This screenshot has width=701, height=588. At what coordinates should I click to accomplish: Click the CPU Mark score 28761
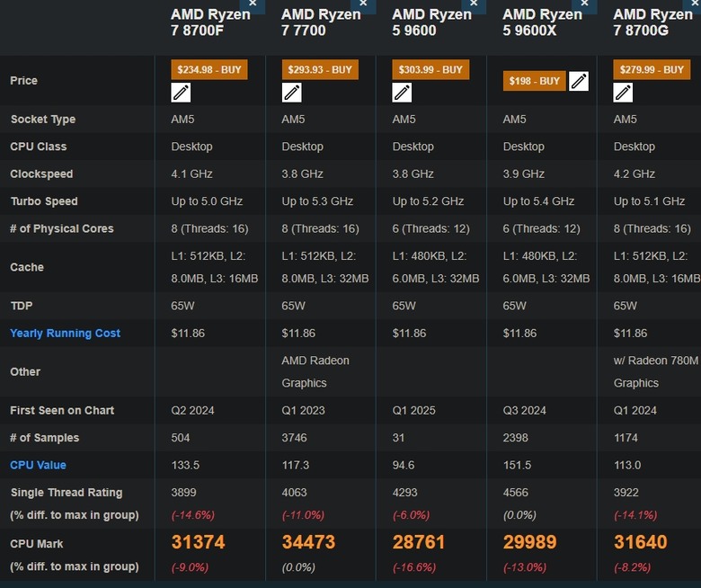coord(419,542)
